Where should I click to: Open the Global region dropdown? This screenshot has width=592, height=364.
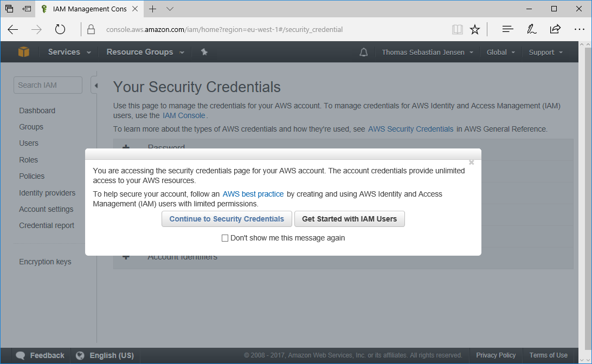click(x=500, y=53)
